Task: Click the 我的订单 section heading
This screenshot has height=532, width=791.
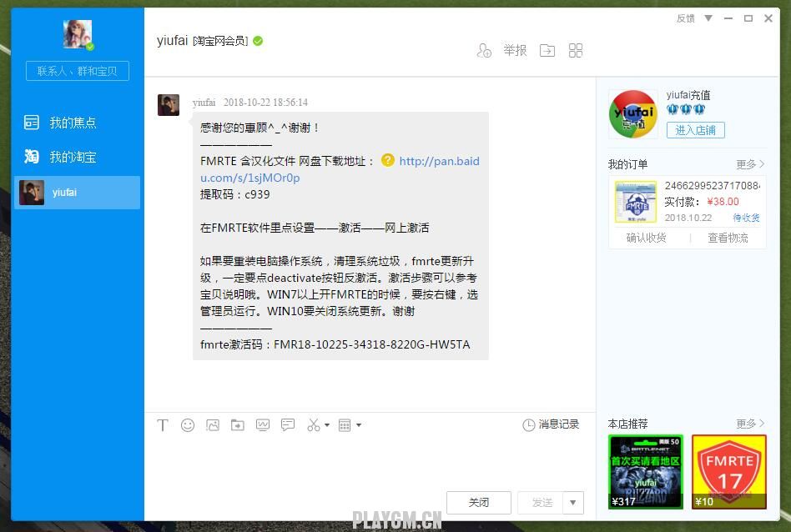Action: coord(627,164)
